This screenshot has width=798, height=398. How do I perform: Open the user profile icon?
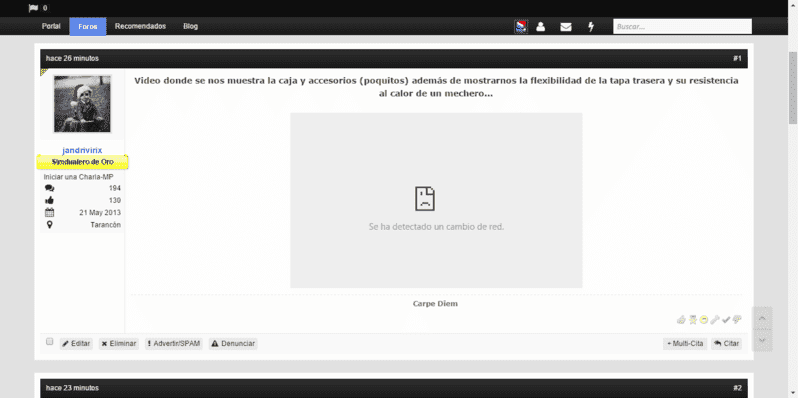[540, 26]
